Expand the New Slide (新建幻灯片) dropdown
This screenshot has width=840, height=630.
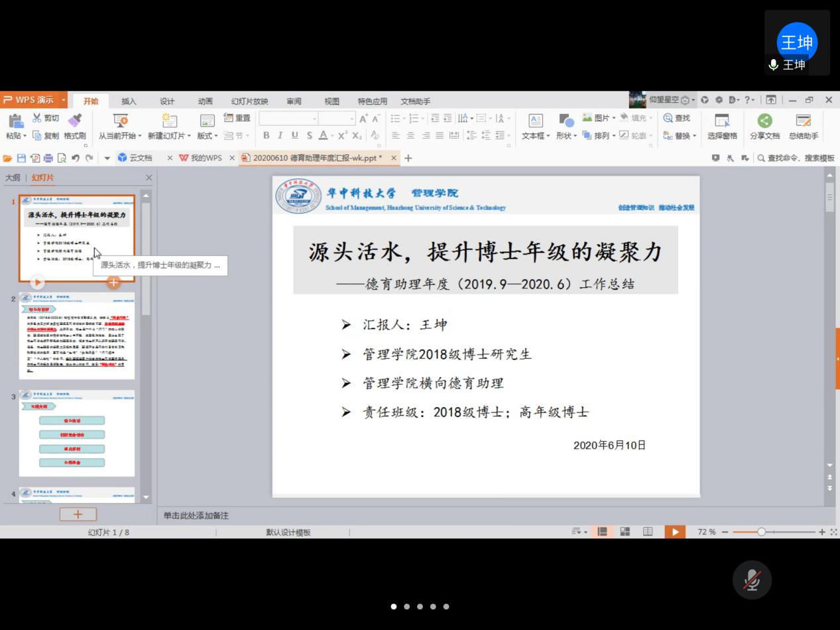pos(170,136)
